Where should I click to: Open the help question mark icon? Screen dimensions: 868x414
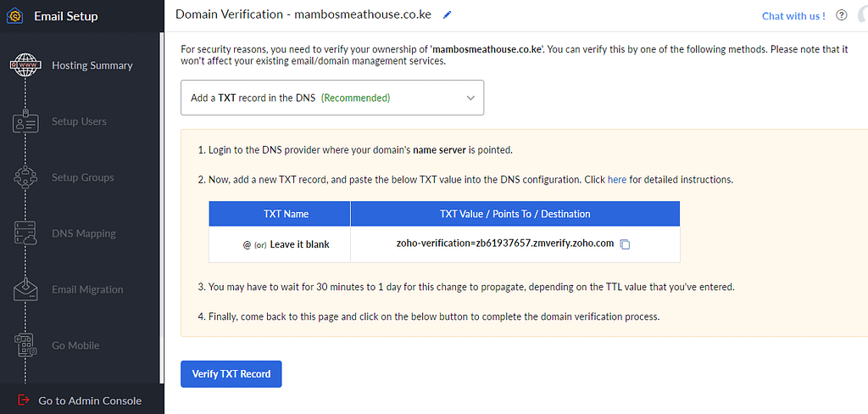(842, 15)
